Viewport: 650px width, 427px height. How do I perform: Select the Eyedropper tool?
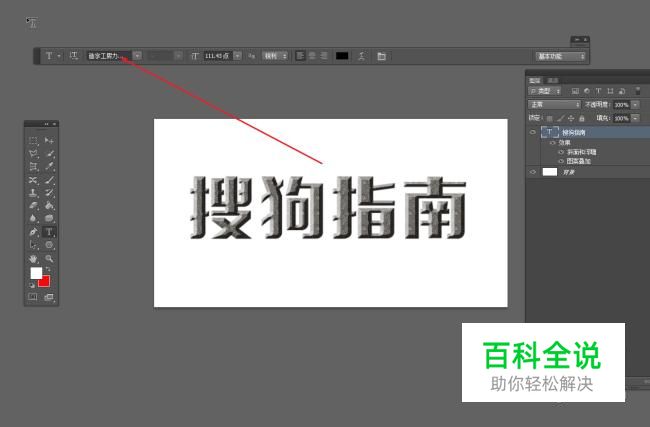coord(49,167)
